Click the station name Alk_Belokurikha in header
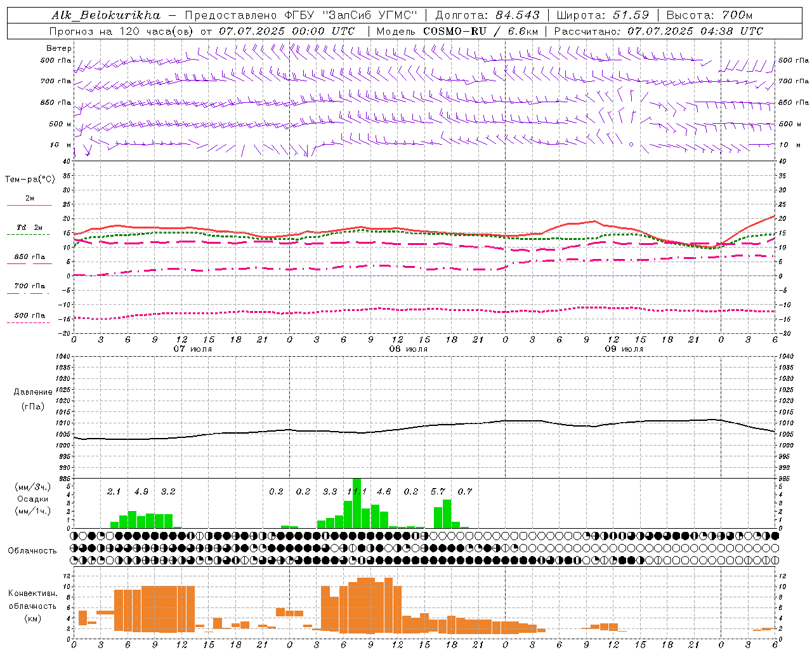The width and height of the screenshot is (812, 650). (106, 15)
